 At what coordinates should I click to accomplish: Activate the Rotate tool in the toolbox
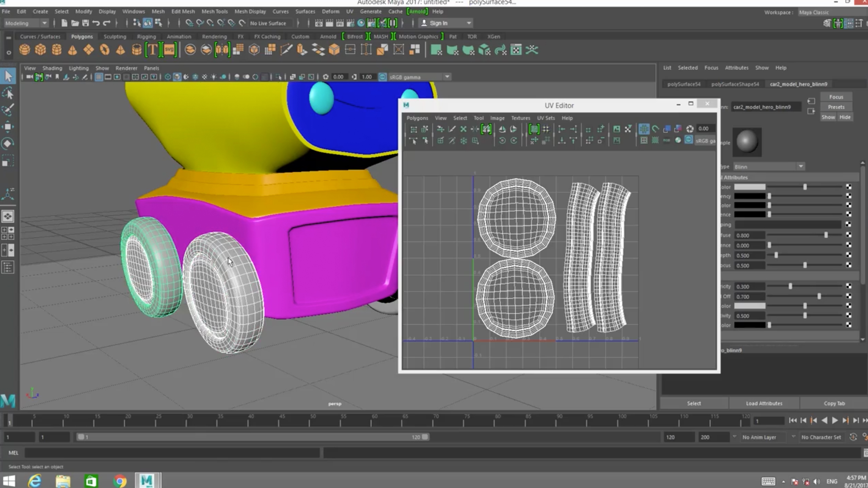[x=8, y=144]
